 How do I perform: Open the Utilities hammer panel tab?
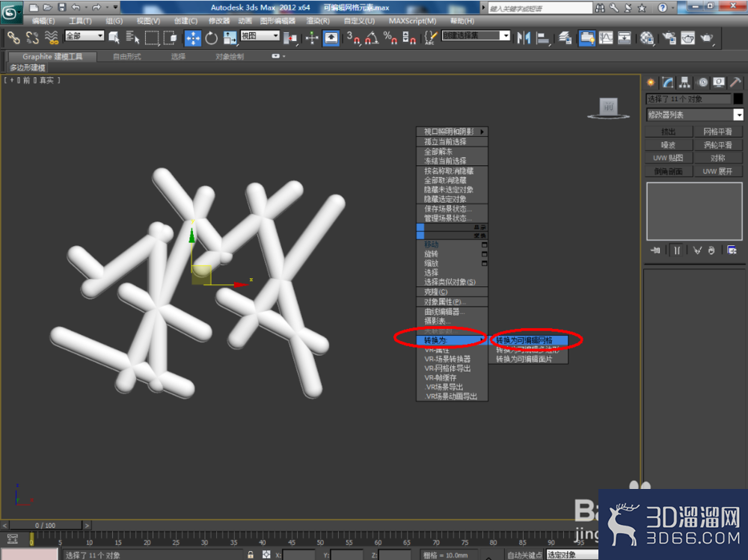tap(735, 82)
